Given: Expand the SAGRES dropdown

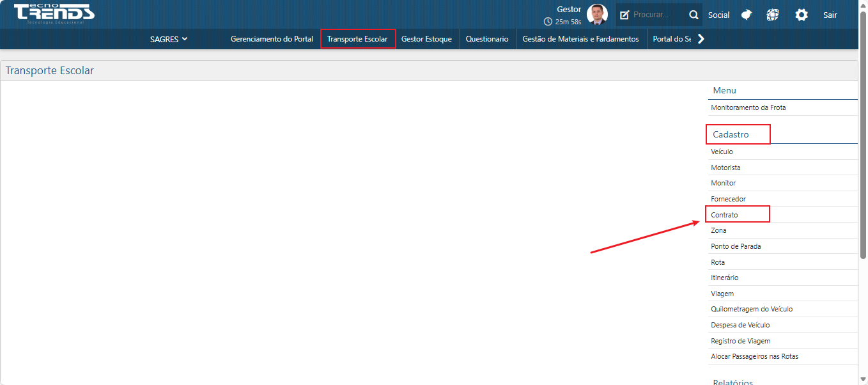Looking at the screenshot, I should tap(169, 39).
